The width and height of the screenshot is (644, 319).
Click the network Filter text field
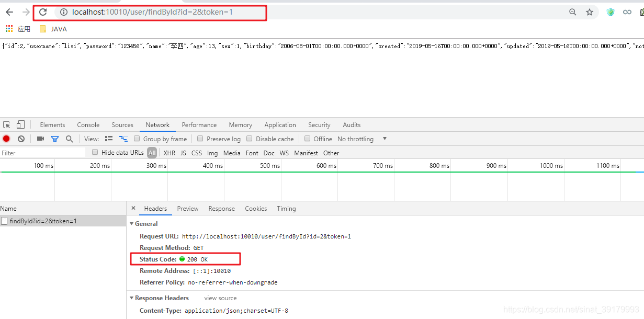[x=43, y=153]
